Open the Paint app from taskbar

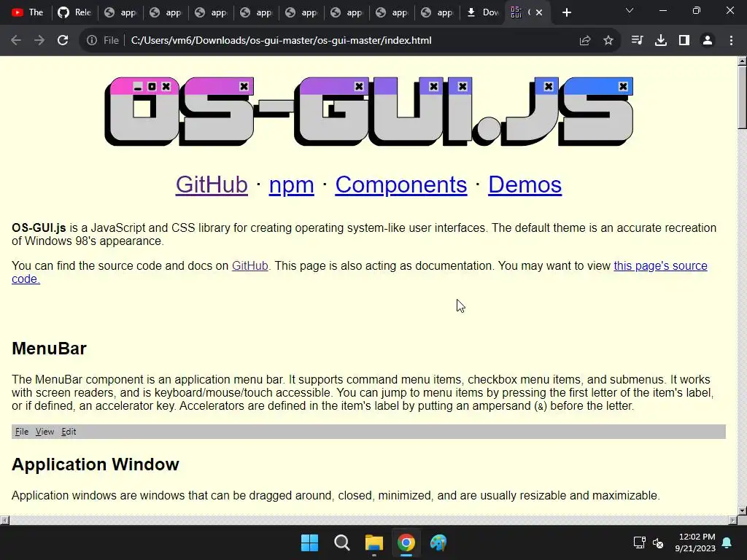tap(438, 542)
